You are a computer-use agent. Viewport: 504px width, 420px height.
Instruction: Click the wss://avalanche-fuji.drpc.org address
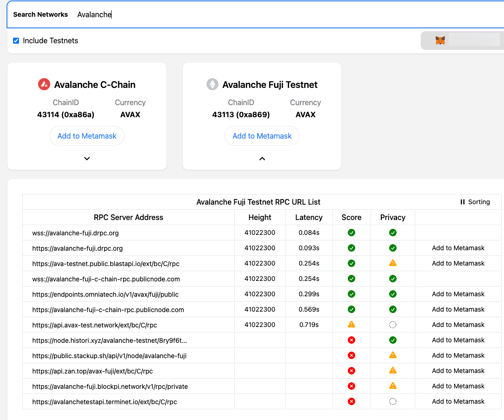click(x=75, y=233)
